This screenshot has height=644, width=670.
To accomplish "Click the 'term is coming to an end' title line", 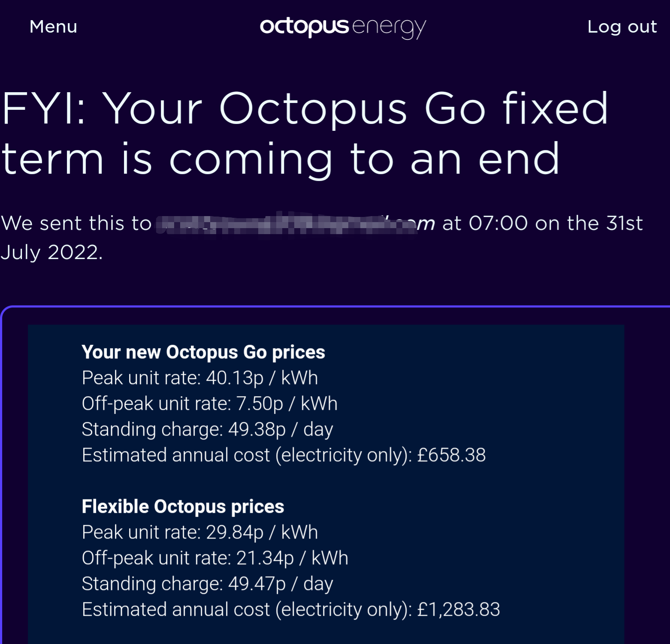I will coord(281,159).
